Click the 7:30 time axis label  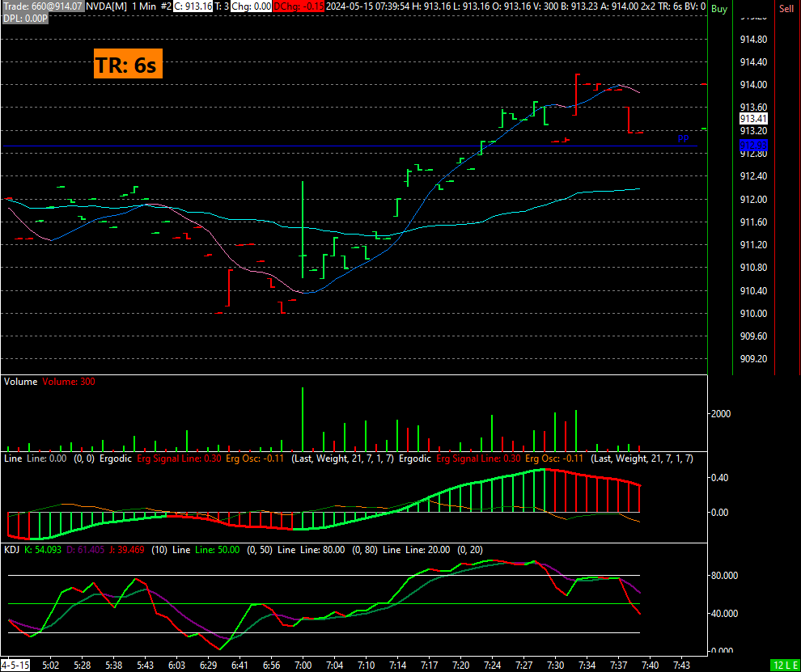[555, 666]
